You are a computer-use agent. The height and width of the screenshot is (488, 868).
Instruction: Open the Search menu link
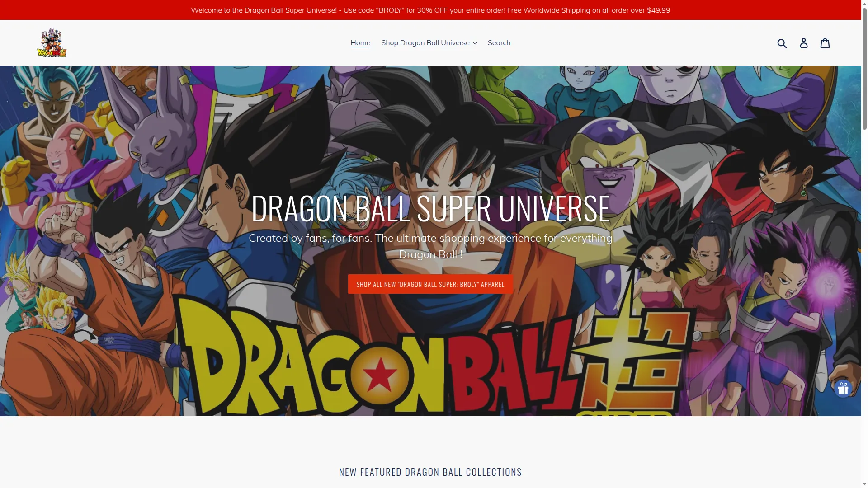[x=499, y=43]
